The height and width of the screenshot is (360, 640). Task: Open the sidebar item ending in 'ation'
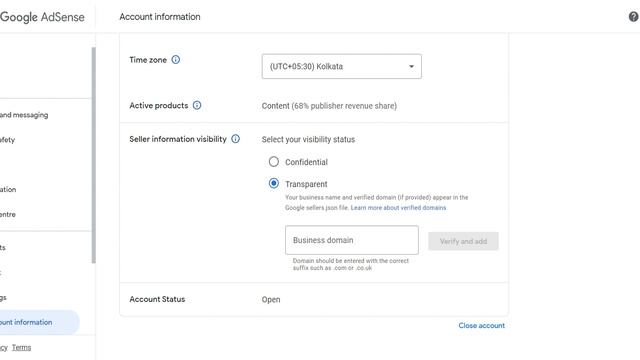click(x=8, y=189)
